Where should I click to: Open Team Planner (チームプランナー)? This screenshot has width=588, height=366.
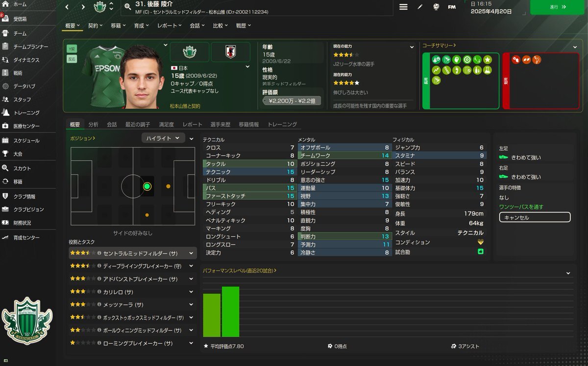click(30, 47)
